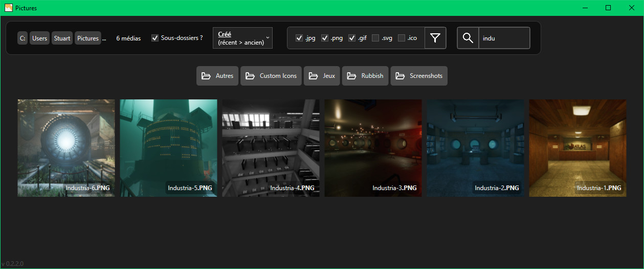Click the filter funnel icon
Image resolution: width=644 pixels, height=269 pixels.
pos(435,38)
